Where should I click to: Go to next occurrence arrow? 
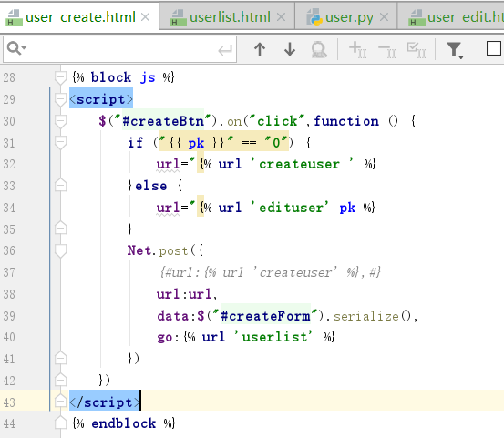(x=290, y=49)
